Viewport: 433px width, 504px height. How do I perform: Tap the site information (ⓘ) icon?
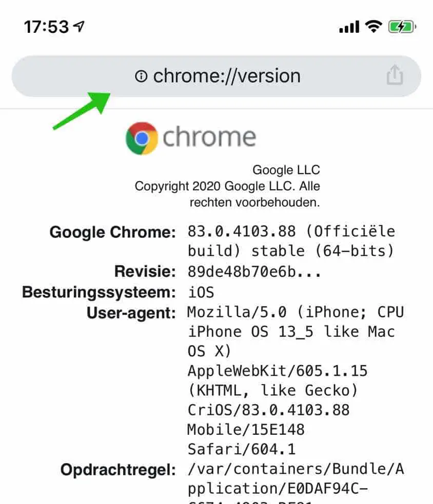[x=142, y=76]
